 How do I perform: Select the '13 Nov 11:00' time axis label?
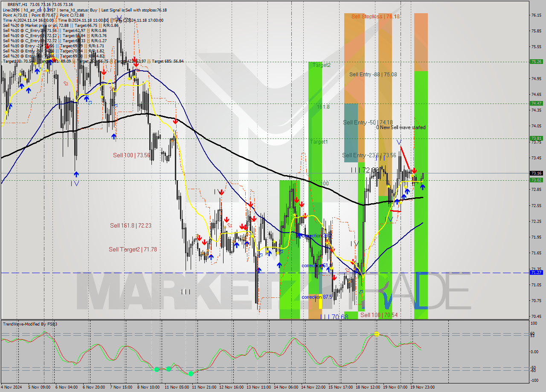pos(259,387)
